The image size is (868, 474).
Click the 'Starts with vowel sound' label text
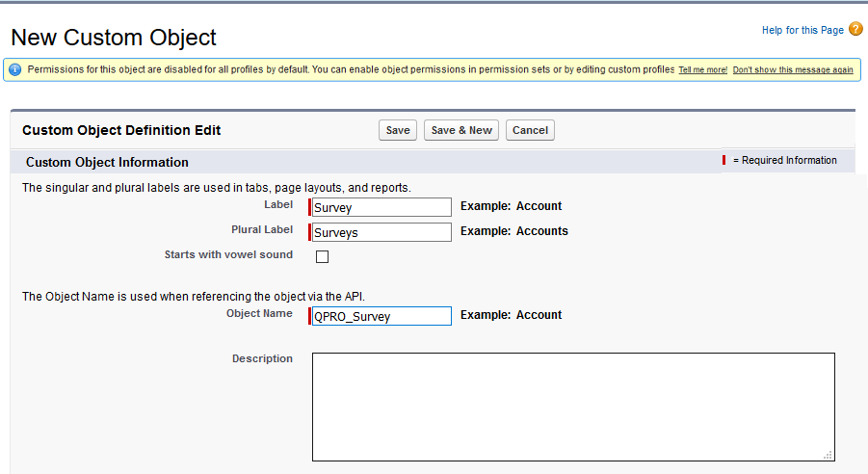click(228, 255)
